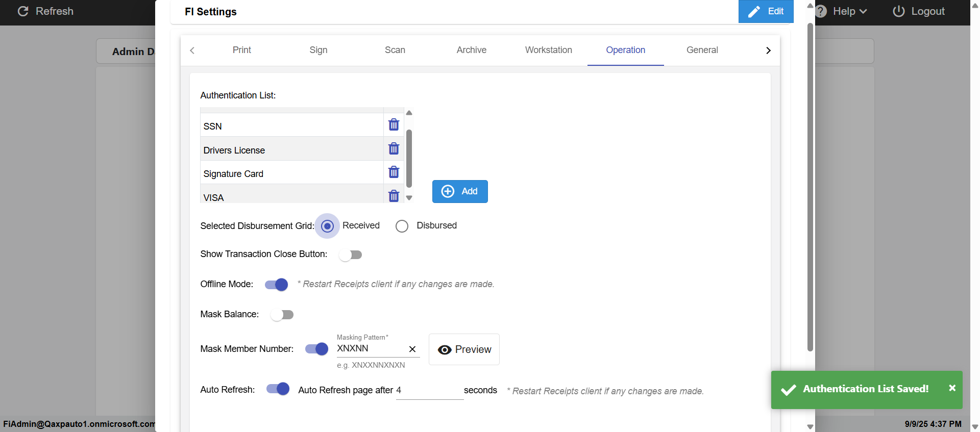Delete the VISA authentication entry
The width and height of the screenshot is (980, 432).
click(394, 196)
